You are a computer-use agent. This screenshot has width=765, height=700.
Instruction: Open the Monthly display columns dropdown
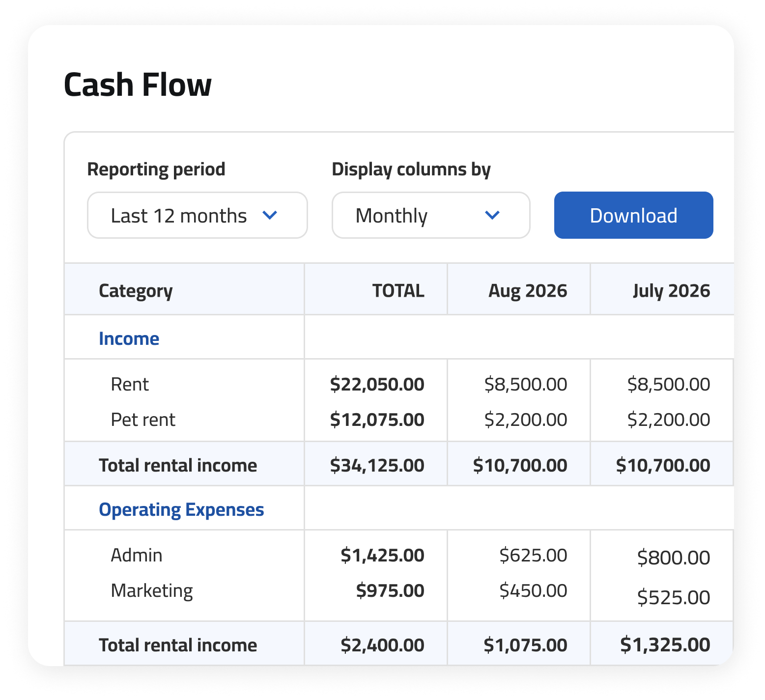click(x=431, y=215)
